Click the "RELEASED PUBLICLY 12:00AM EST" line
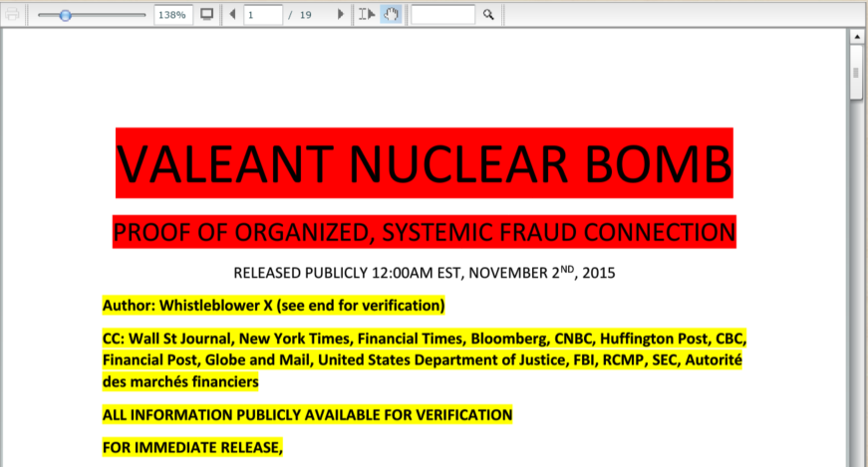Viewport: 868px width, 467px height. point(425,272)
